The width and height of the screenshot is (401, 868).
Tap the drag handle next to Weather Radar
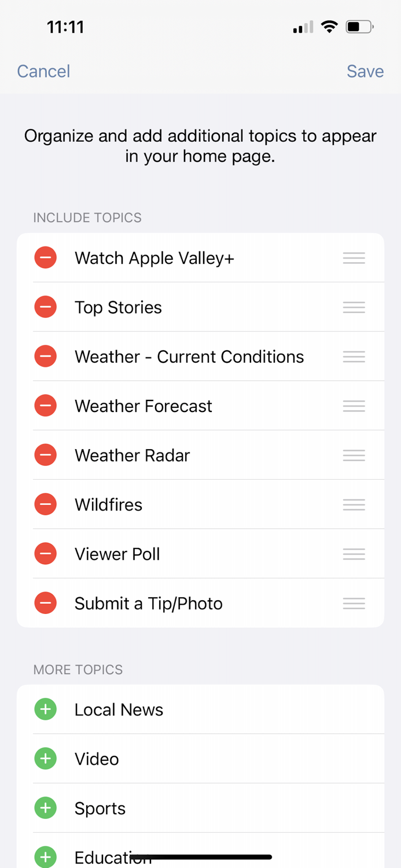(354, 455)
